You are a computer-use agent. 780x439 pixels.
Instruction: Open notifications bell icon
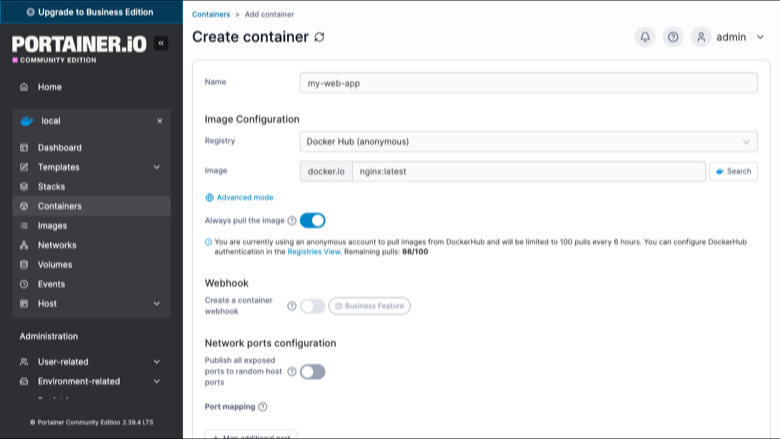click(645, 37)
